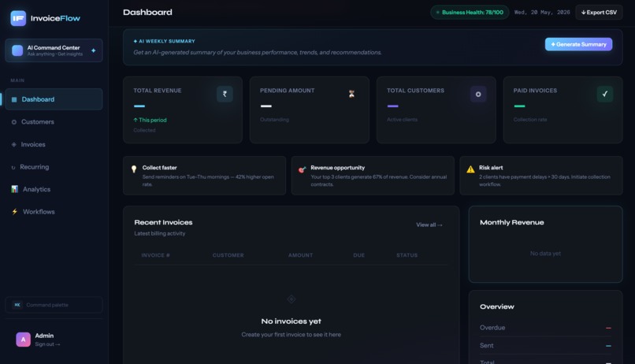The width and height of the screenshot is (635, 364).
Task: Click the AI WEEKLY SUMMARY heading
Action: (165, 41)
